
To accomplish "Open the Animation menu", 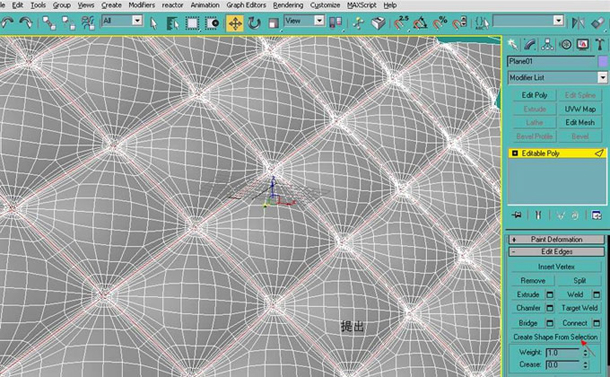I will click(x=205, y=5).
